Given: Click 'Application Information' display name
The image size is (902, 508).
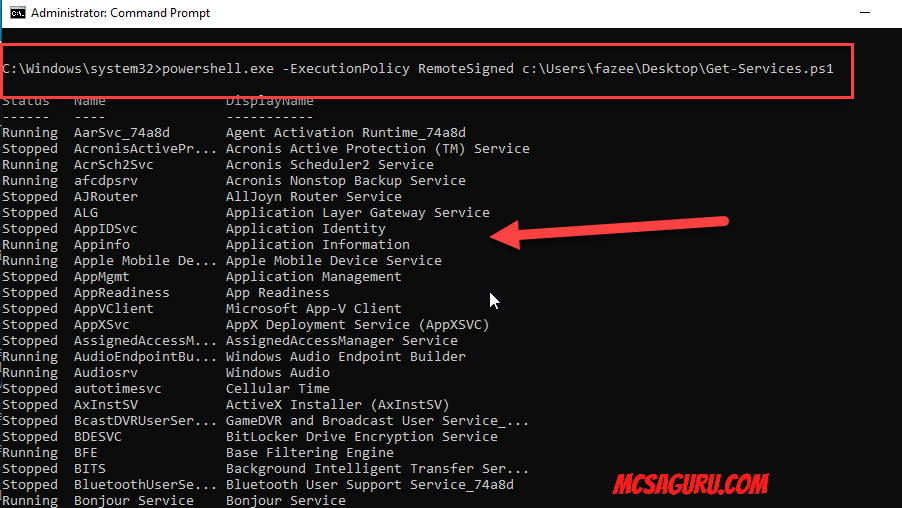Looking at the screenshot, I should click(318, 245).
